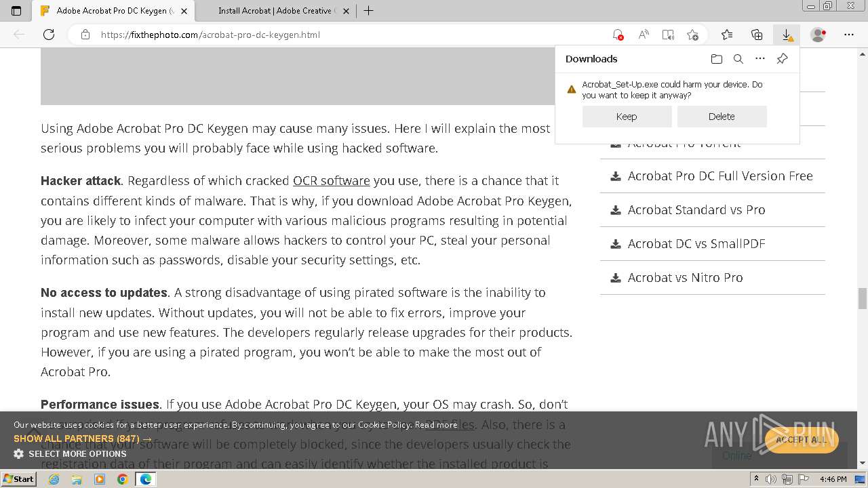Viewport: 868px width, 488px height.
Task: Pin the Downloads panel
Action: tap(782, 59)
